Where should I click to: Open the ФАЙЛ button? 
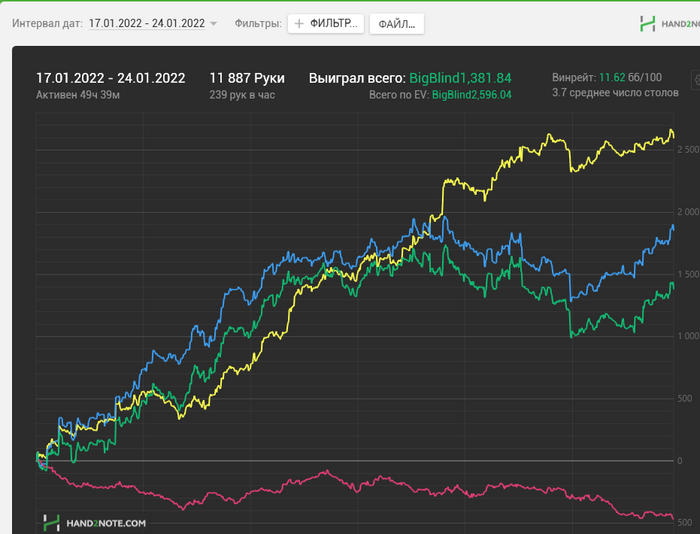click(x=396, y=24)
